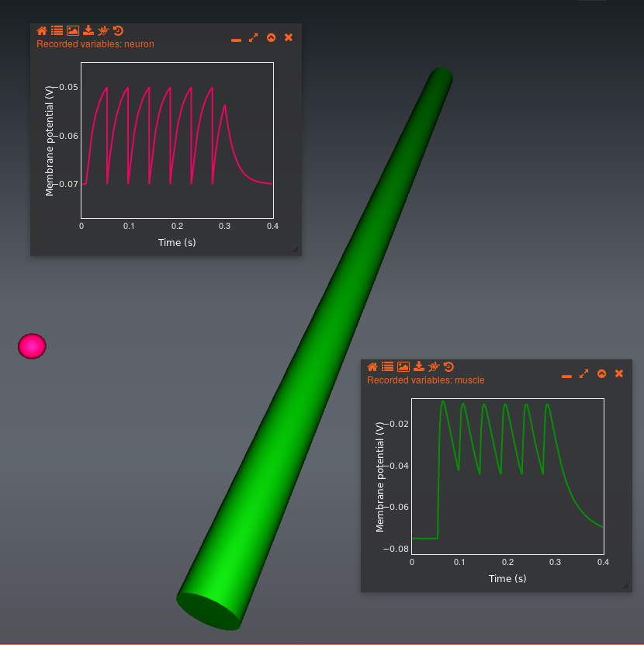Click home icon in muscle plot widget
The height and width of the screenshot is (645, 644).
(372, 367)
